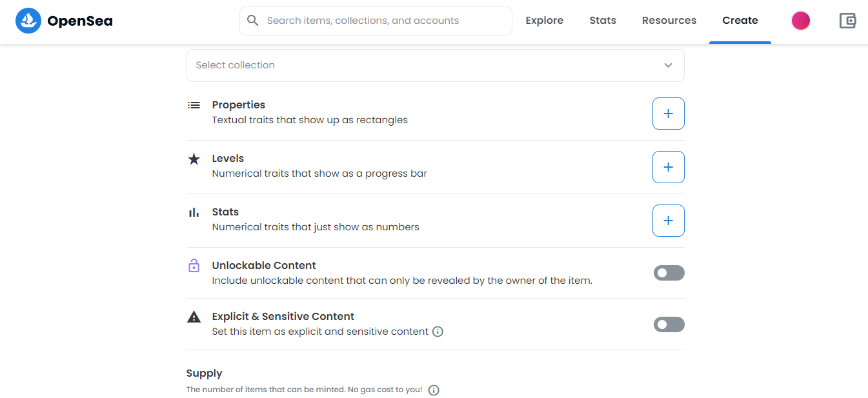Viewport: 868px width, 398px height.
Task: Open the pink profile avatar
Action: coord(800,21)
